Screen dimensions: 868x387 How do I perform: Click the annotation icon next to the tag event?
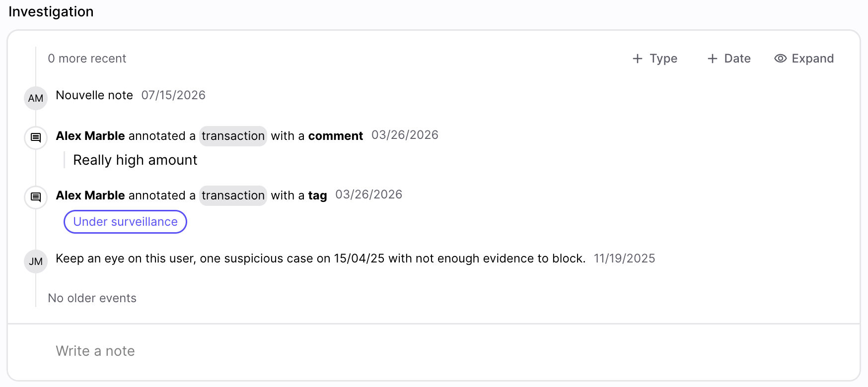point(36,197)
